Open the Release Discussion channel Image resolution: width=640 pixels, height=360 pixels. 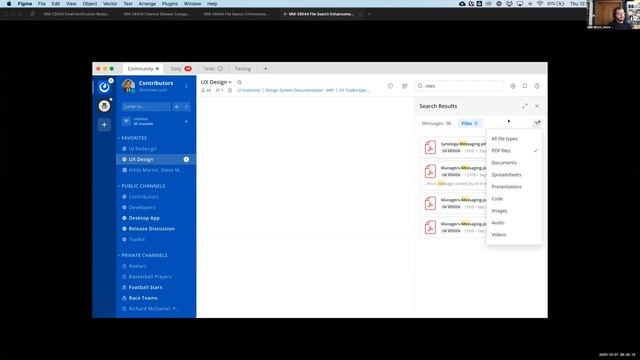[x=151, y=229]
